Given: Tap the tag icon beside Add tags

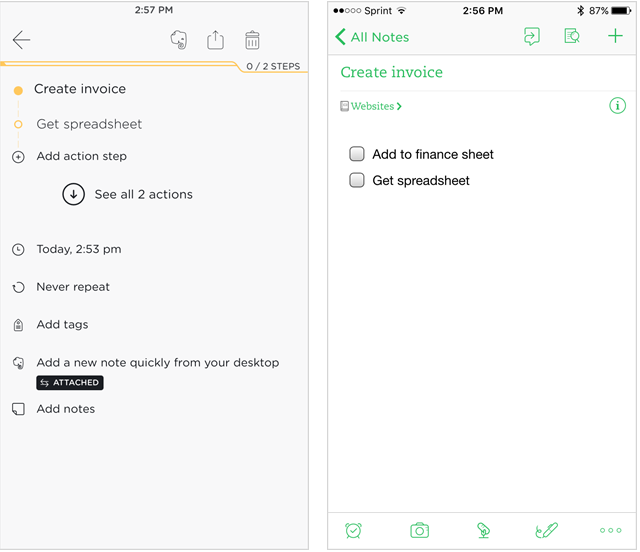Looking at the screenshot, I should click(18, 325).
